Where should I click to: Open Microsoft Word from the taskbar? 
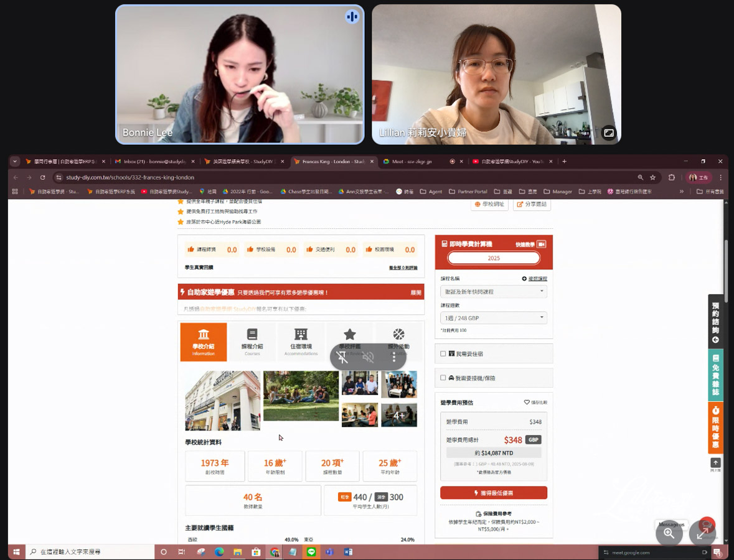coord(348,552)
